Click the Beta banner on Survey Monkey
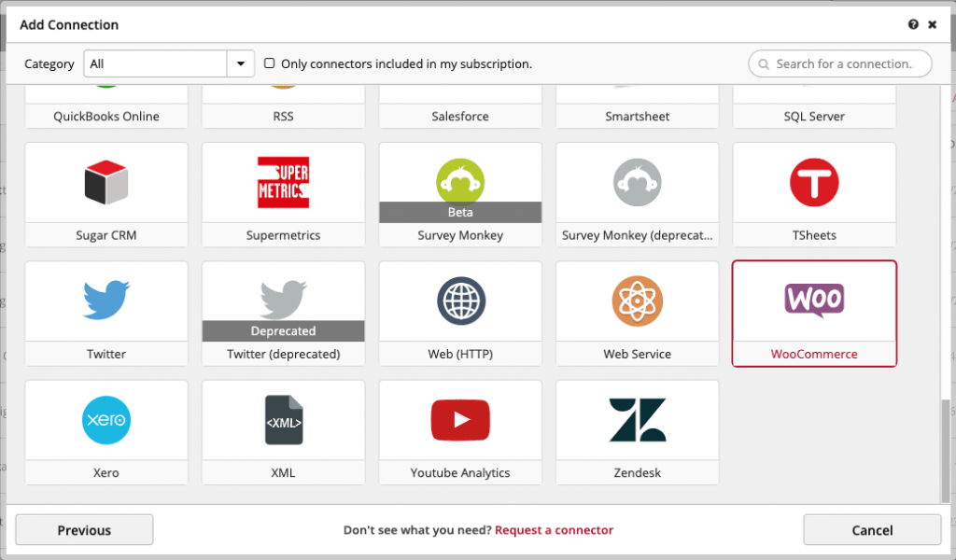 [460, 212]
